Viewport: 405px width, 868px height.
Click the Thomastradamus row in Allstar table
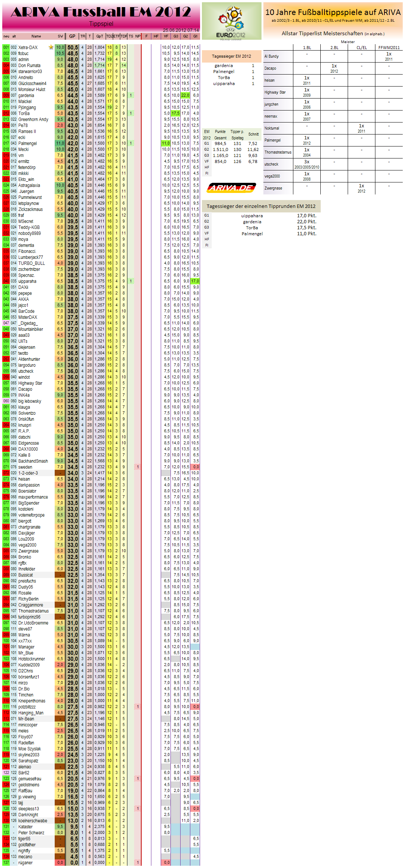click(x=278, y=152)
